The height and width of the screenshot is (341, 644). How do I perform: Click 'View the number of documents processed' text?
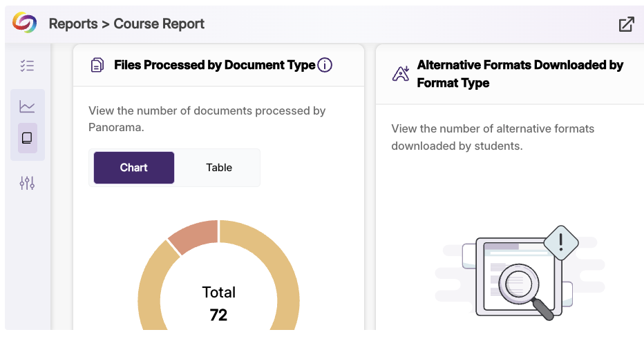pyautogui.click(x=207, y=119)
